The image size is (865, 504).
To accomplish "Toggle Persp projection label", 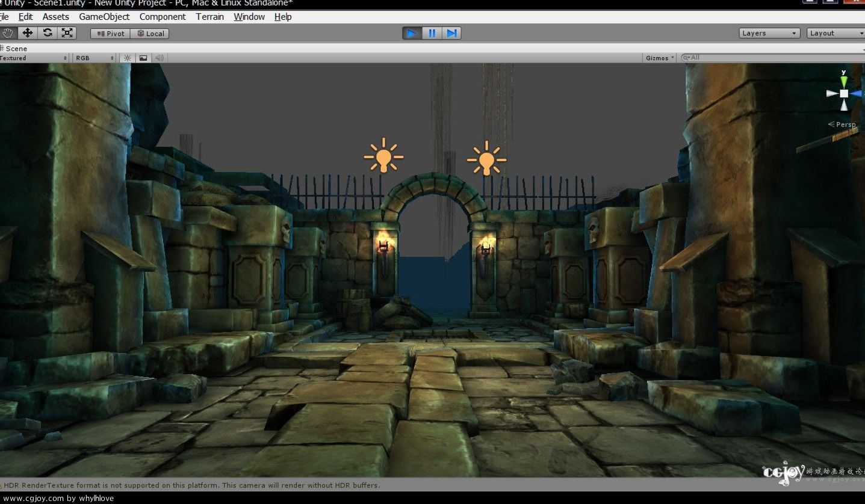I will pos(842,124).
